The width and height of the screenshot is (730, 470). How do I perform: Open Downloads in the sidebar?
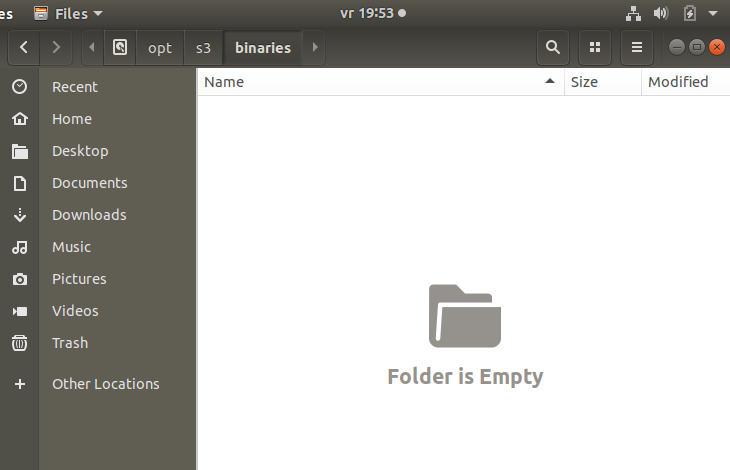tap(89, 215)
